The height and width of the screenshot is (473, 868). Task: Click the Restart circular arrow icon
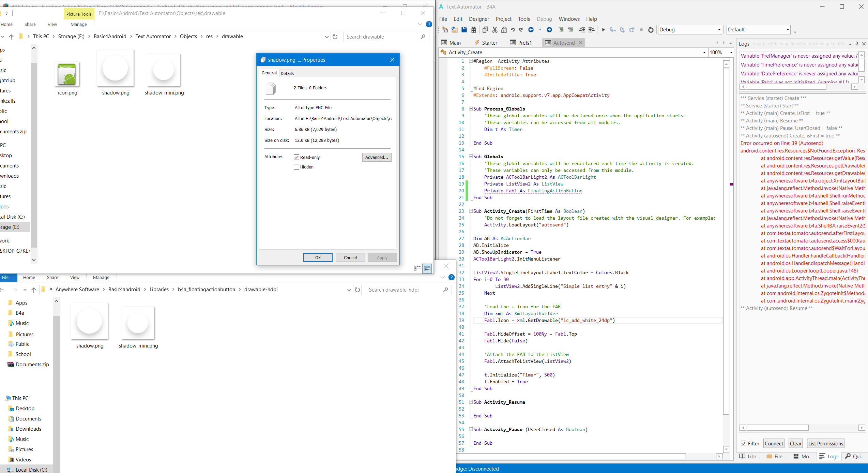651,30
